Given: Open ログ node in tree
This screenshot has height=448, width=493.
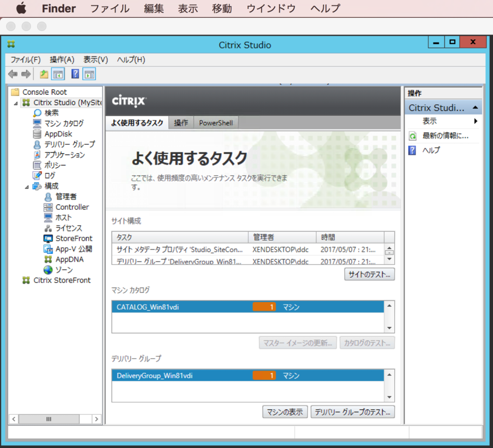Looking at the screenshot, I should (50, 175).
